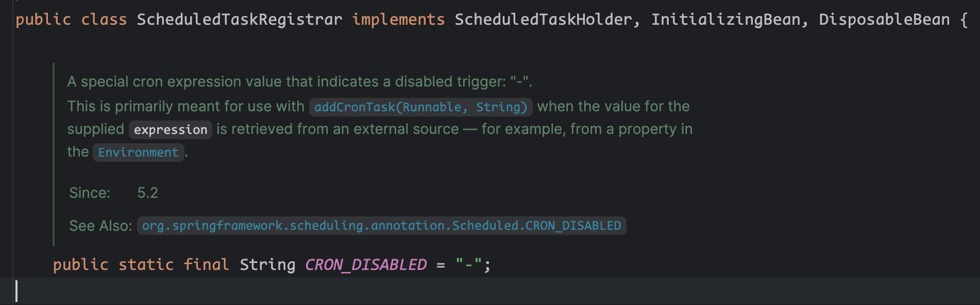Screen dimensions: 980x305
Task: Follow the Environment link in the documentation
Action: point(138,152)
